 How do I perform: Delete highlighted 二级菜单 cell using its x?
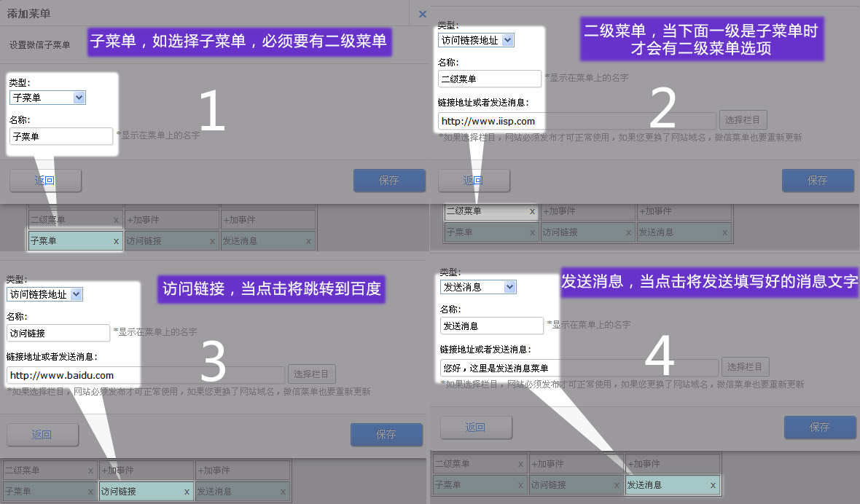point(532,212)
